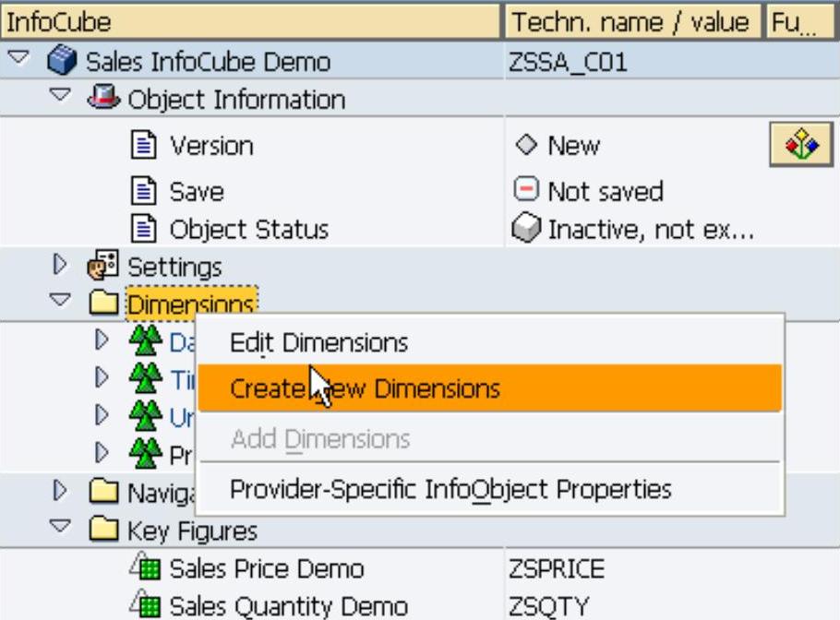Select the Object Status tree row

(x=248, y=229)
